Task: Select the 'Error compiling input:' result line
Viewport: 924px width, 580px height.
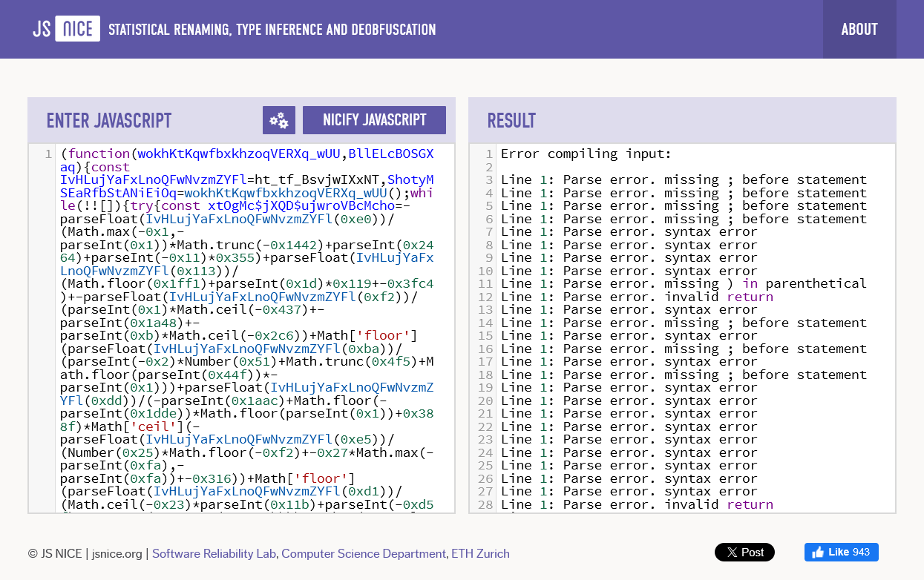Action: (x=586, y=154)
